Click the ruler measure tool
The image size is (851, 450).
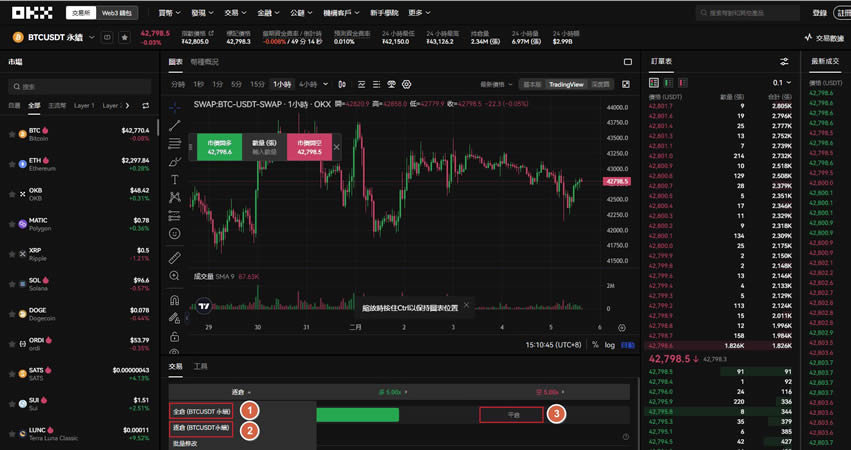pos(175,257)
